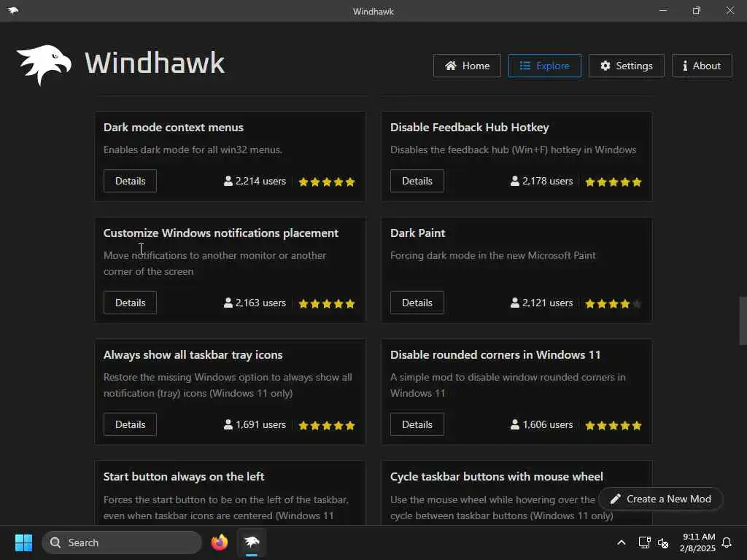The width and height of the screenshot is (747, 560).
Task: Open the Settings tab
Action: [626, 66]
